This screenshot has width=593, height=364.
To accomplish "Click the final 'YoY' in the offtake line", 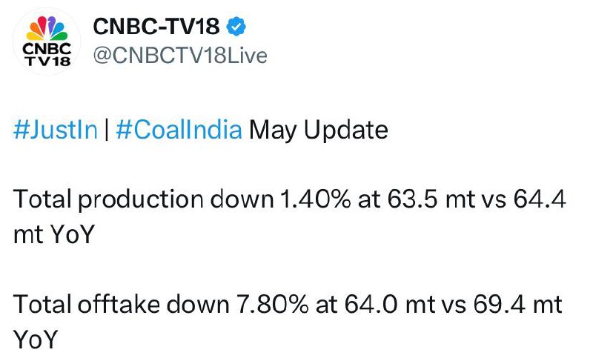I will click(x=35, y=340).
